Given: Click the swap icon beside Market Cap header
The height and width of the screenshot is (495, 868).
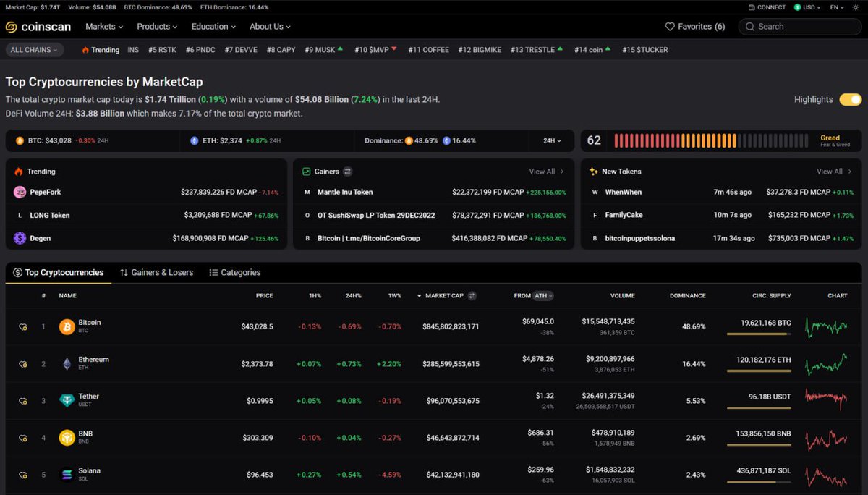Looking at the screenshot, I should click(x=472, y=295).
